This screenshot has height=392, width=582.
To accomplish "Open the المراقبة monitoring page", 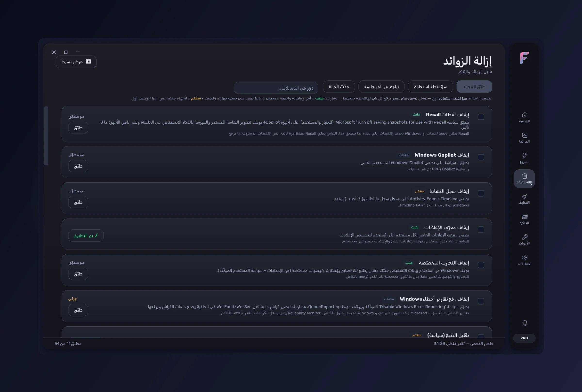I will point(524,138).
